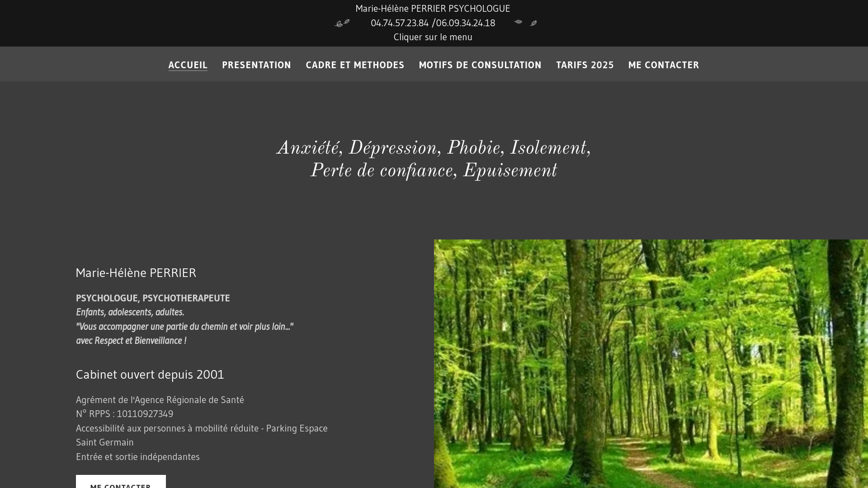
Task: Click the leftmost leaf icon in the header
Action: [x=337, y=23]
